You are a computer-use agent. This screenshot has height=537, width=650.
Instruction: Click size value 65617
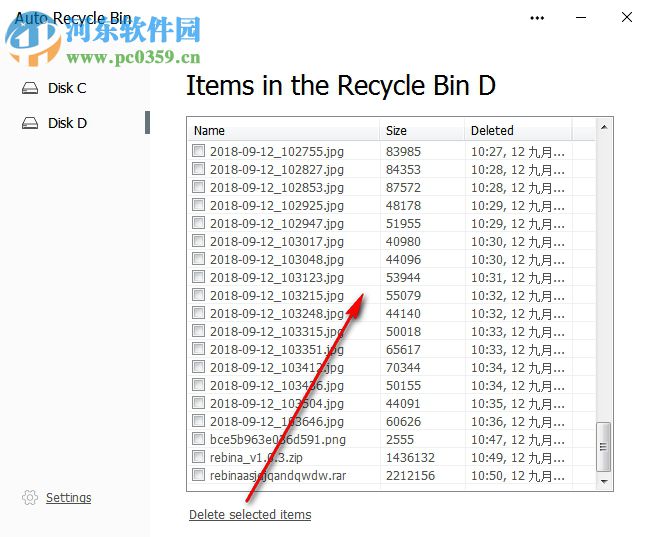(403, 350)
